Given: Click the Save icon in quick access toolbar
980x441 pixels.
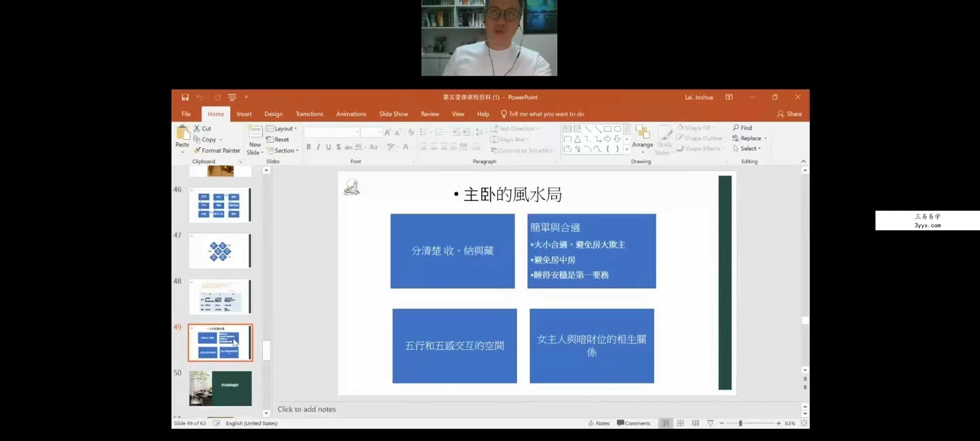Looking at the screenshot, I should click(185, 97).
